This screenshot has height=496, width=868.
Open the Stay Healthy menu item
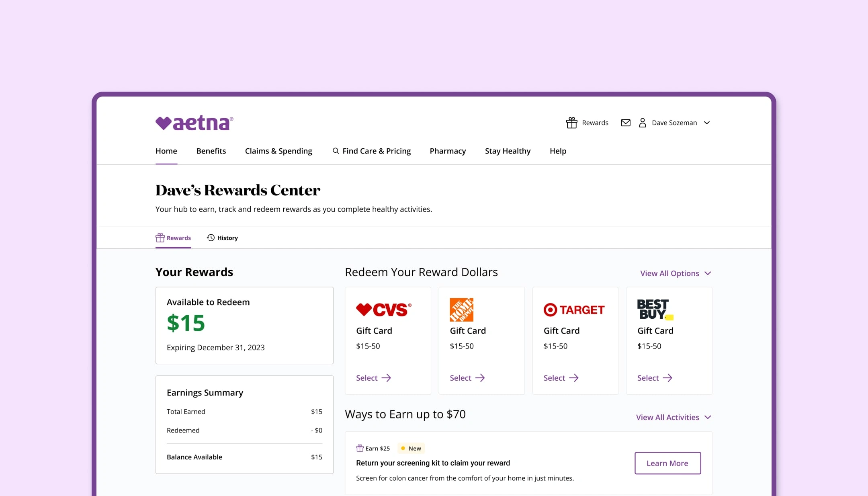[507, 151]
